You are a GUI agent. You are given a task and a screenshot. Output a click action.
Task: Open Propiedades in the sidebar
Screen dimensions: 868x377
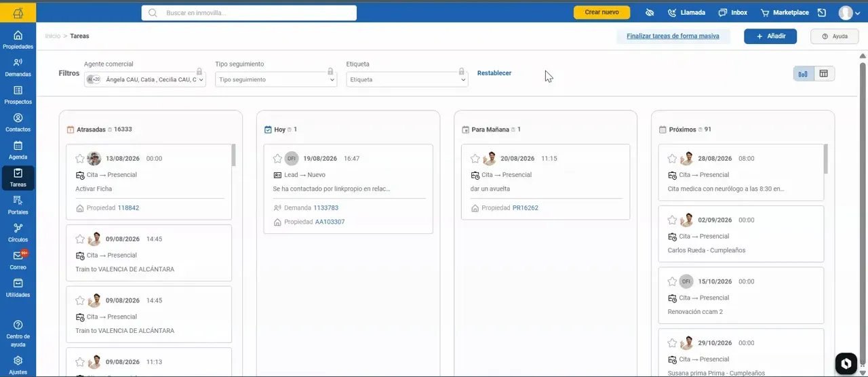18,40
